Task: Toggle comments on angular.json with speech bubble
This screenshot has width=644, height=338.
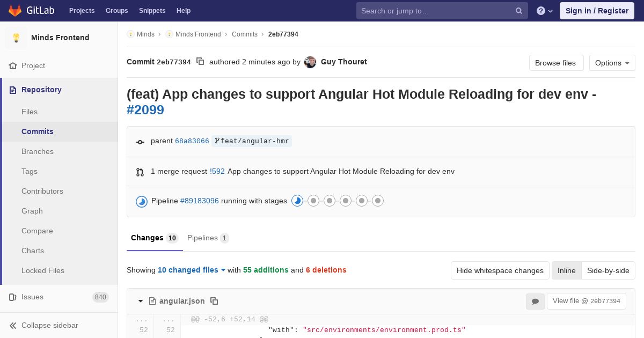Action: pyautogui.click(x=535, y=302)
